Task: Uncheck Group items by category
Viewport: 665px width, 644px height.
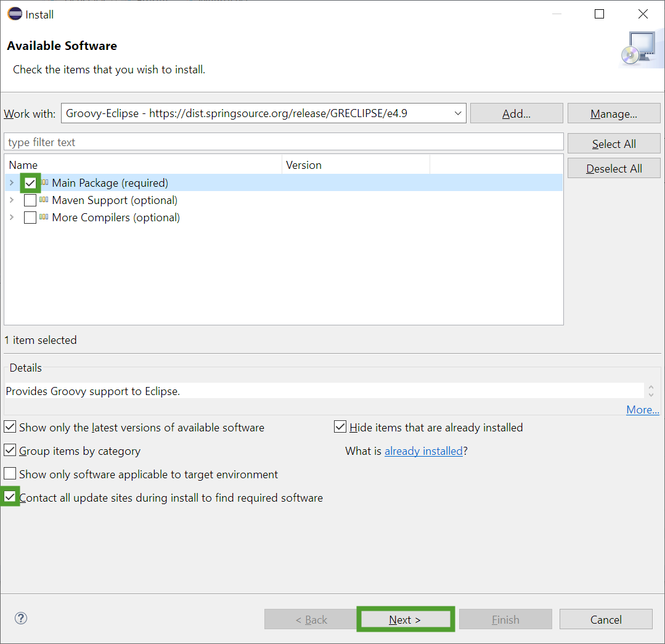Action: [x=10, y=450]
